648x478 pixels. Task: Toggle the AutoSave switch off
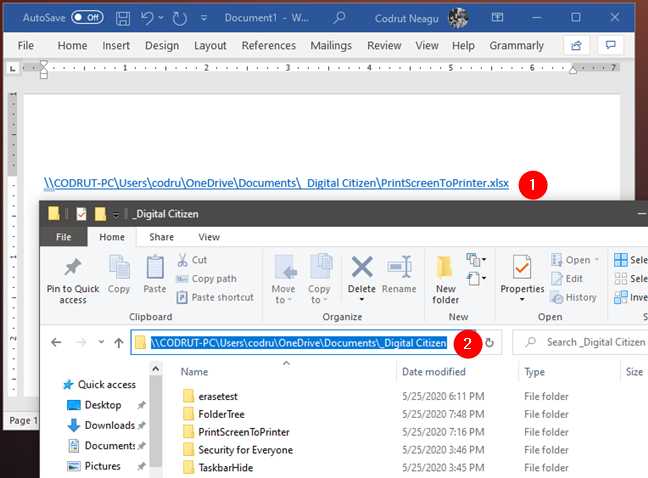87,18
